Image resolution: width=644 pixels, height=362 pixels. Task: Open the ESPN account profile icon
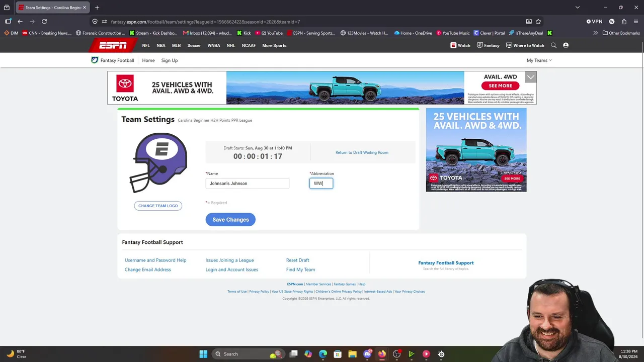566,45
